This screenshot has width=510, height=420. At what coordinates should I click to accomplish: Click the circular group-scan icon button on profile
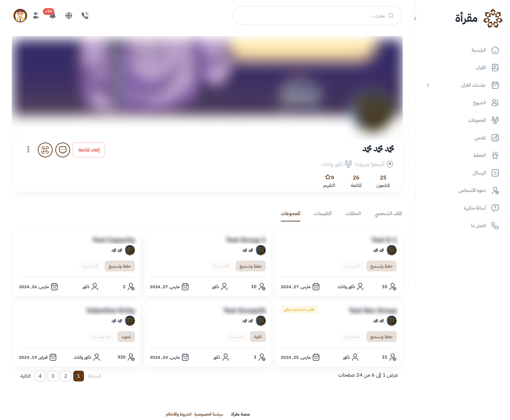(x=45, y=150)
